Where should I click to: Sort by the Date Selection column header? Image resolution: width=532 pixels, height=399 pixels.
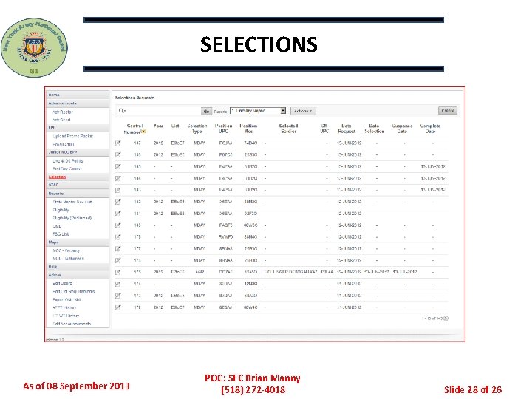(x=374, y=129)
